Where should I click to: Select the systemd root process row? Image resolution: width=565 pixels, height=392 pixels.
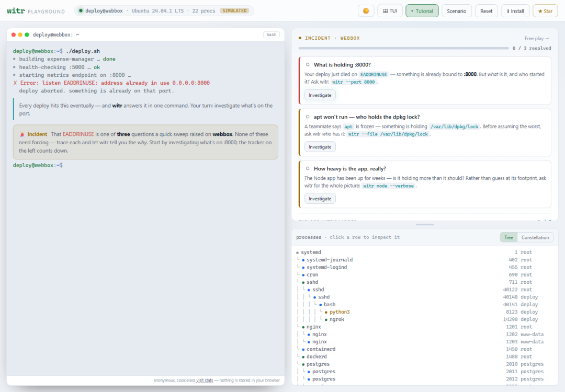click(425, 252)
